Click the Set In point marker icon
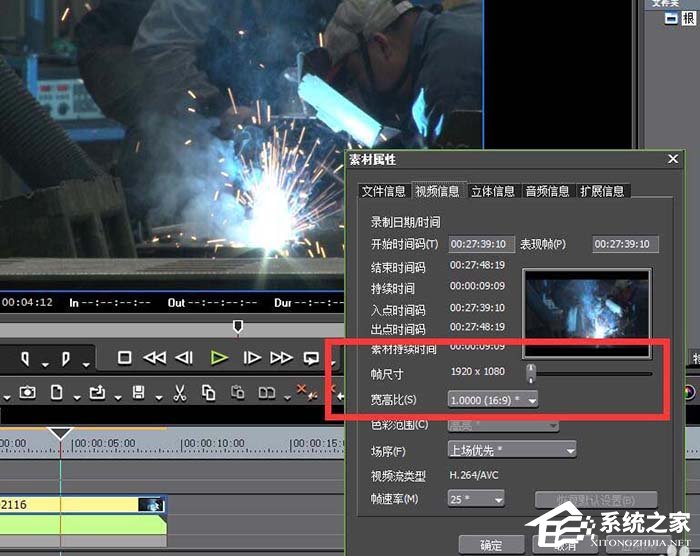Image resolution: width=700 pixels, height=556 pixels. (x=22, y=357)
